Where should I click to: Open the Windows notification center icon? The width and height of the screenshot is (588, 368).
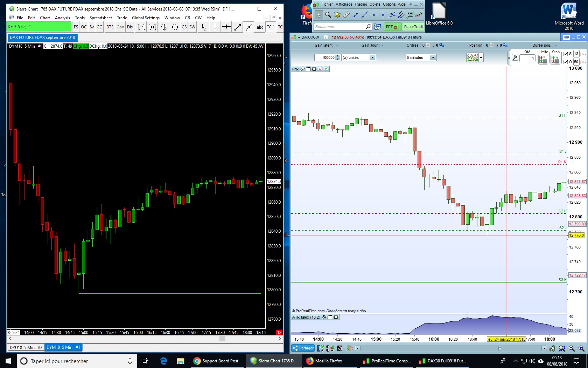[576, 361]
